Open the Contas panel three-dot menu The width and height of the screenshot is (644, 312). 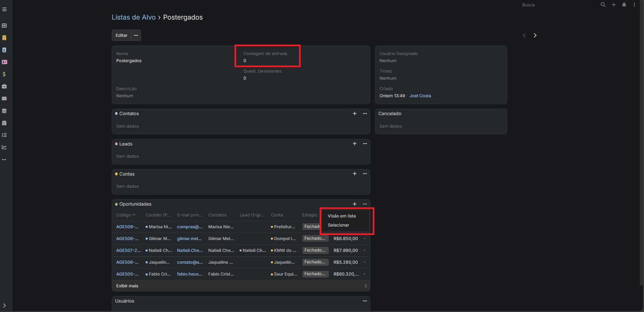365,174
